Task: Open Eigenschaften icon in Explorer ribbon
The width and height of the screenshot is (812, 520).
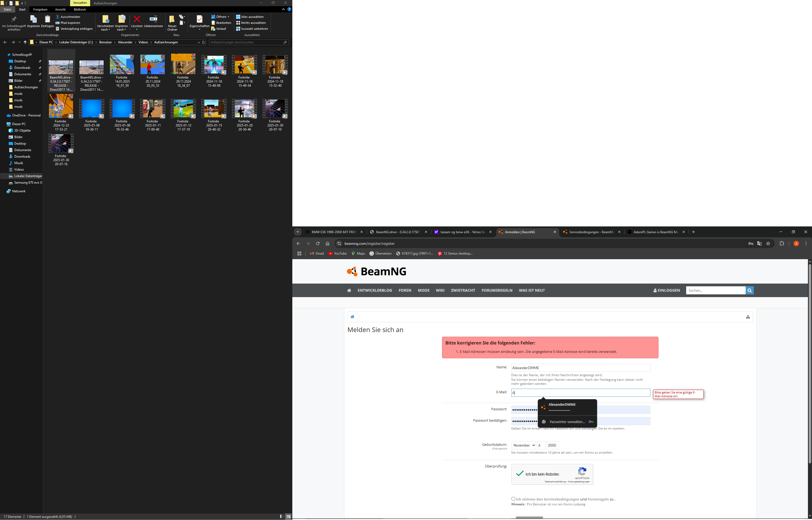Action: [x=199, y=19]
